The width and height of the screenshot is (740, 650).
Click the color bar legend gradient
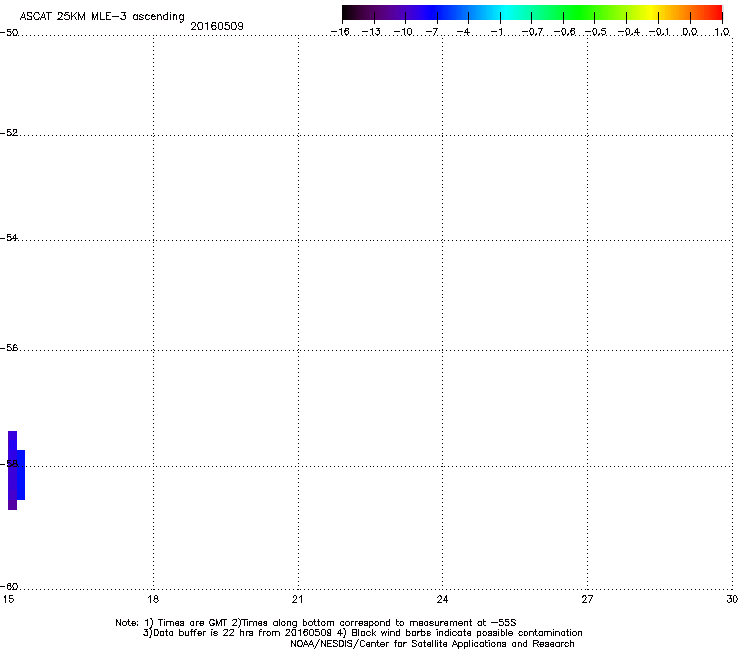click(532, 13)
